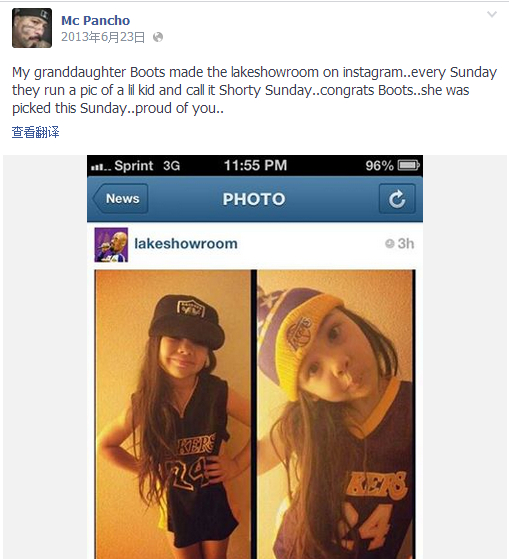Click 查看翻译 to see translation
This screenshot has height=559, width=509.
coord(35,132)
